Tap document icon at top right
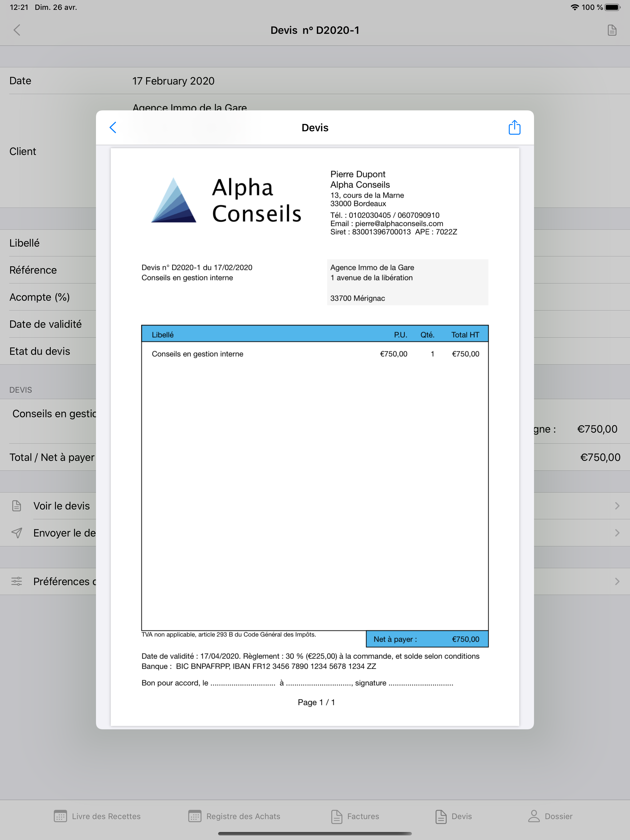Image resolution: width=630 pixels, height=840 pixels. pos(611,30)
